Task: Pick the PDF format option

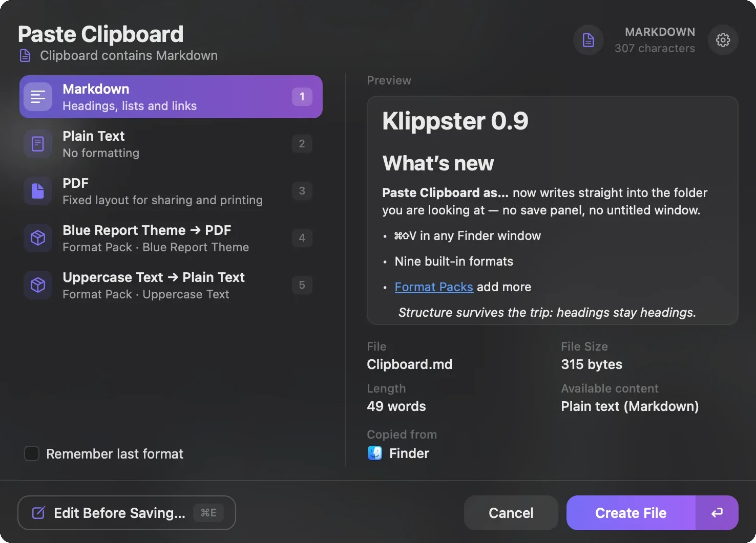Action: coord(171,191)
